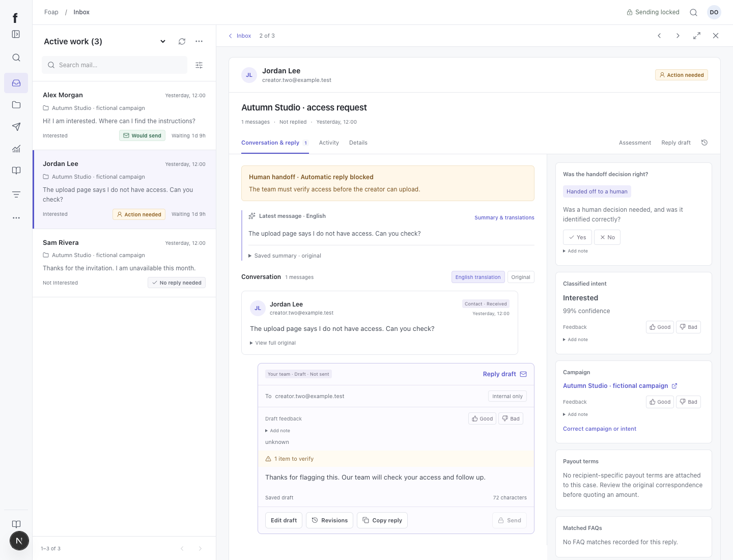733x560 pixels.
Task: Open the history clock icon beside Reply draft
Action: tap(704, 143)
